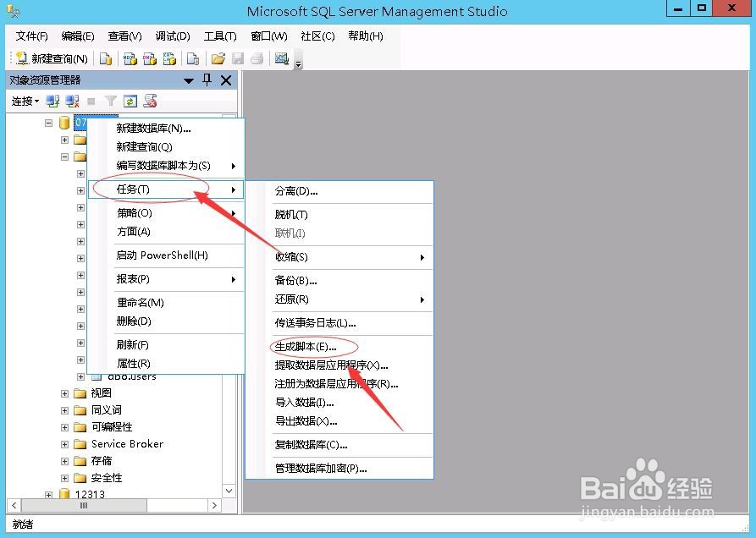Image resolution: width=756 pixels, height=538 pixels.
Task: Choose 刷新(F) from the context menu
Action: click(166, 345)
